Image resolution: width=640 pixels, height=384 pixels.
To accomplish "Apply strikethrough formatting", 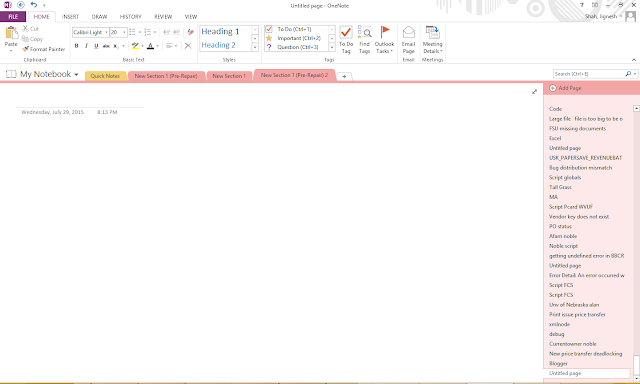I will click(x=106, y=46).
